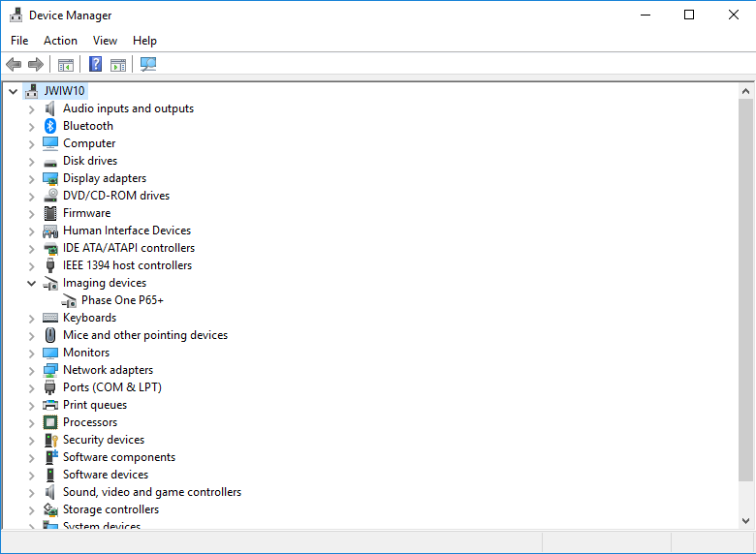Click the Back arrow toolbar icon
This screenshot has width=756, height=554.
pos(14,64)
